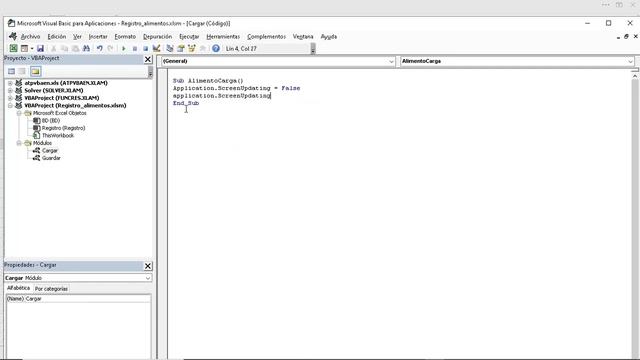640x360 pixels.
Task: Open the Insert object dropdown arrow
Action: pos(31,49)
